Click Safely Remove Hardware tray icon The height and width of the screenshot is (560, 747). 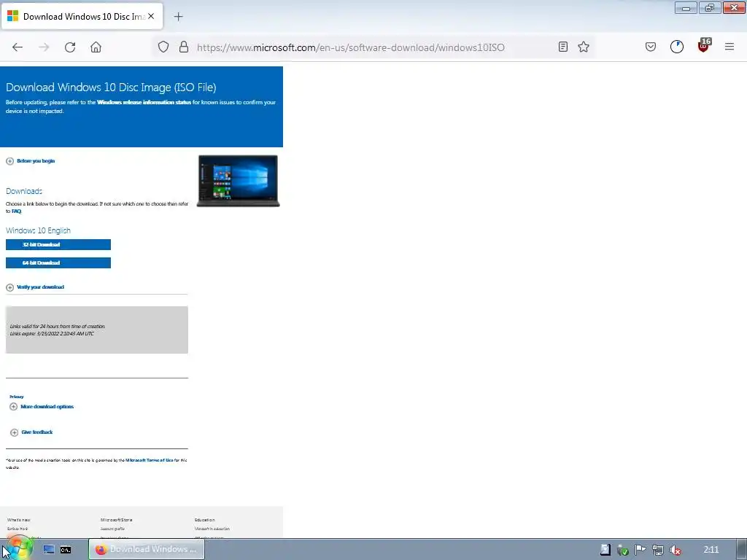pos(622,550)
